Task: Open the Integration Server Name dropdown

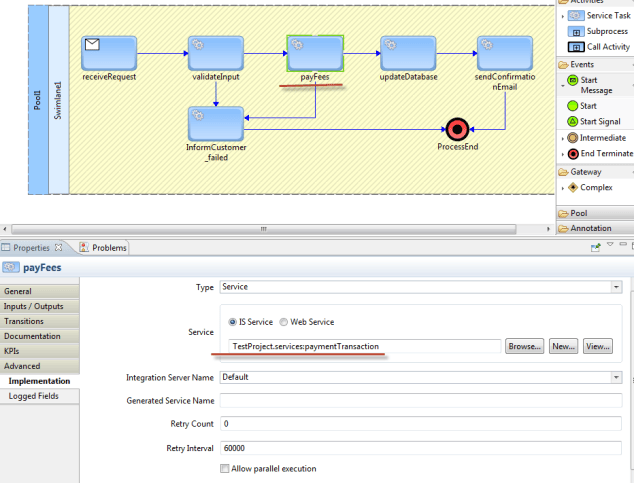Action: coord(616,378)
